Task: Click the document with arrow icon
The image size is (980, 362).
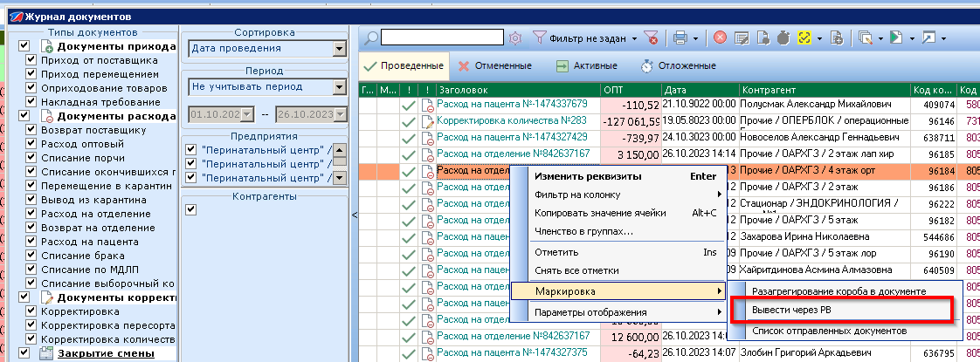Action: pos(763,38)
